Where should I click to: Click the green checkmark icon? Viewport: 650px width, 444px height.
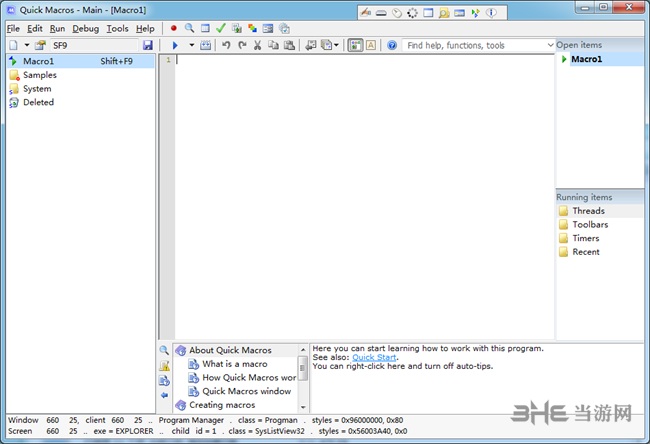tap(220, 28)
